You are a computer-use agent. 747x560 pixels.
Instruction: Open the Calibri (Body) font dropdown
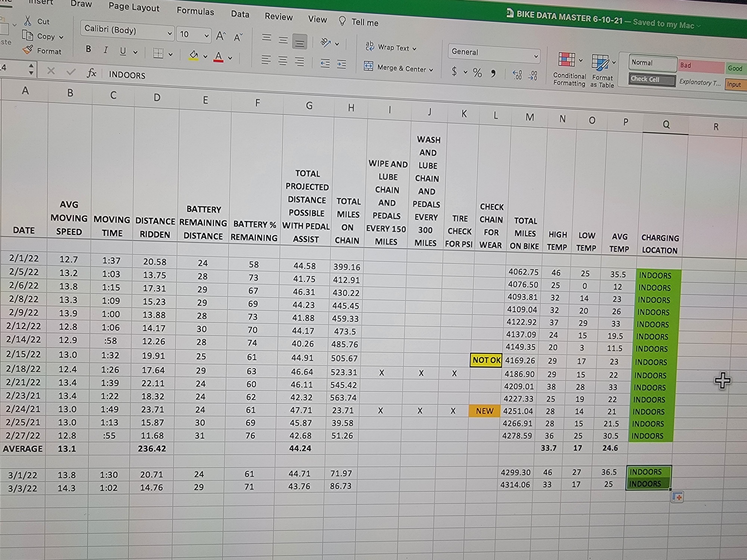point(169,34)
